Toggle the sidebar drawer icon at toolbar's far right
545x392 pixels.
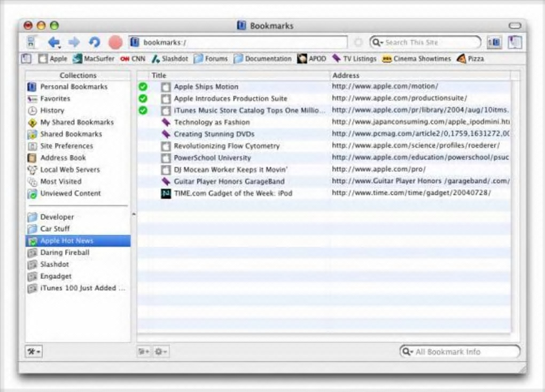pyautogui.click(x=515, y=42)
